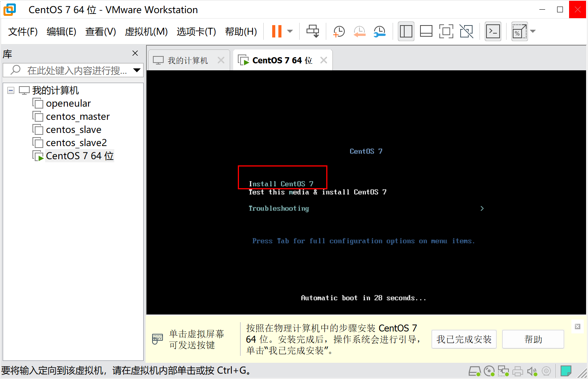Toggle the thumbnail bar view icon
588x379 pixels.
pos(426,31)
